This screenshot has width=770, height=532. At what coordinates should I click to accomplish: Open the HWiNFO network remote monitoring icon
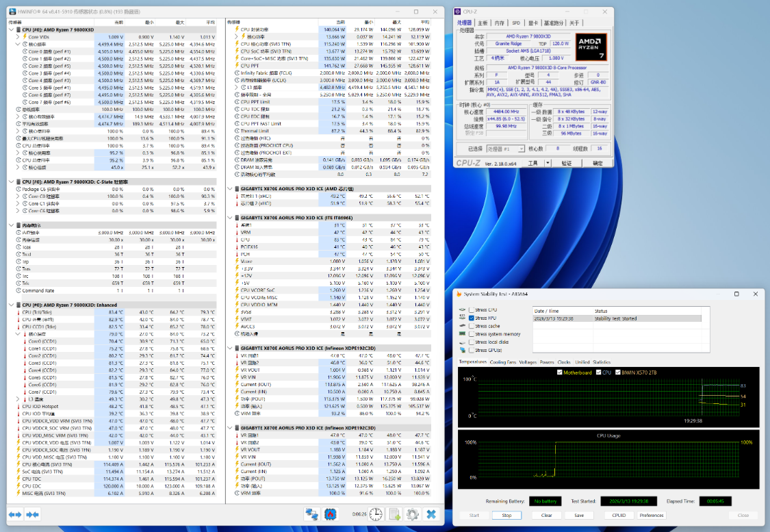pyautogui.click(x=311, y=514)
